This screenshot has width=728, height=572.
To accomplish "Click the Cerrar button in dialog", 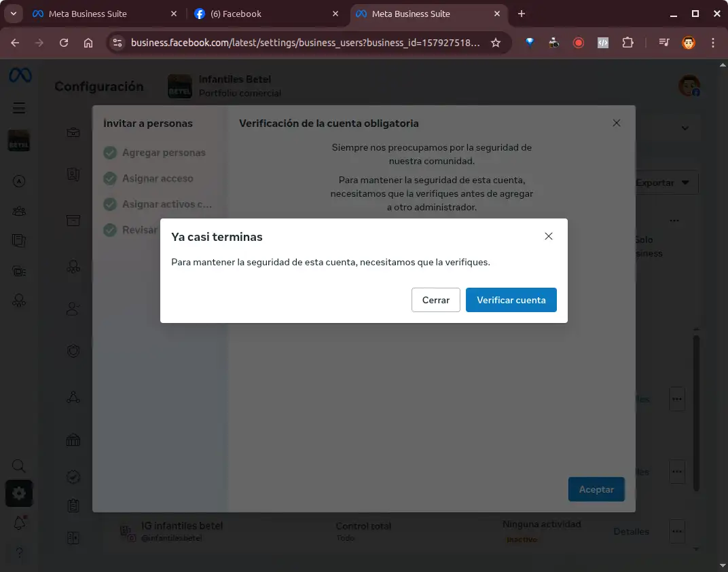I will click(435, 300).
